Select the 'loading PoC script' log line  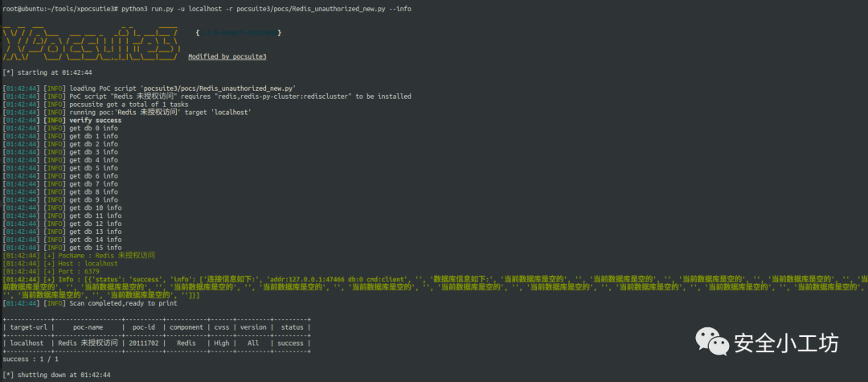(149, 88)
